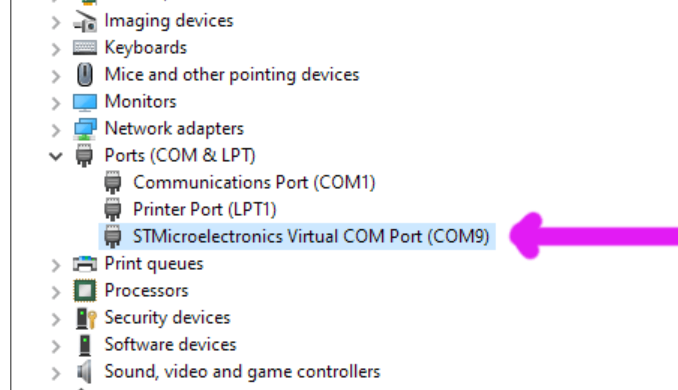Screen dimensions: 678x390
Task: Click the Print queues printer icon
Action: [85, 263]
